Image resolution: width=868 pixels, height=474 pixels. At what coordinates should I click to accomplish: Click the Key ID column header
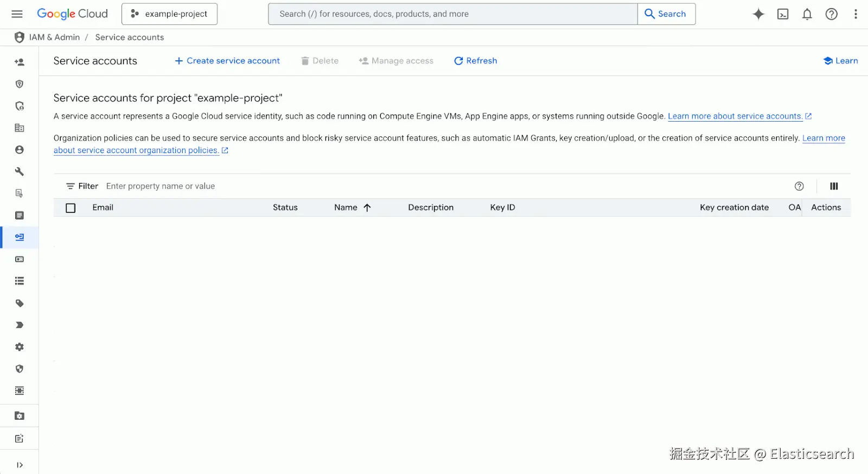click(502, 207)
